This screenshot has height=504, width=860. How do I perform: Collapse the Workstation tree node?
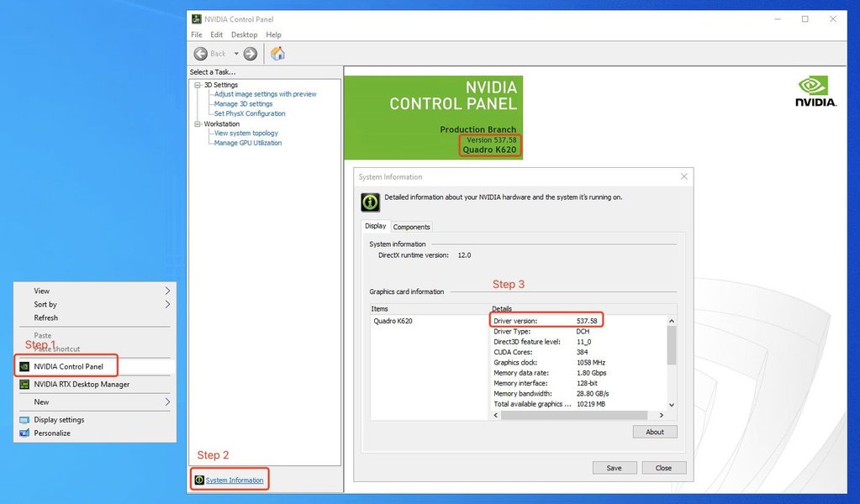(x=198, y=123)
